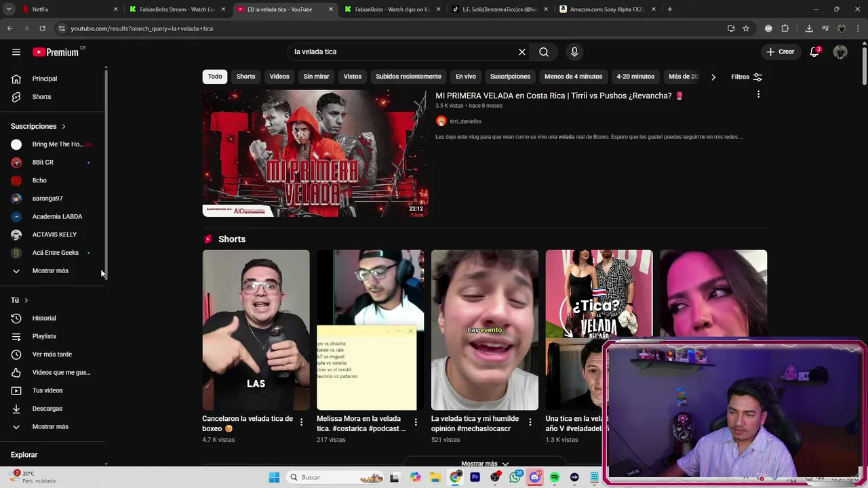Go to YouTube Premium home logo

click(x=56, y=52)
